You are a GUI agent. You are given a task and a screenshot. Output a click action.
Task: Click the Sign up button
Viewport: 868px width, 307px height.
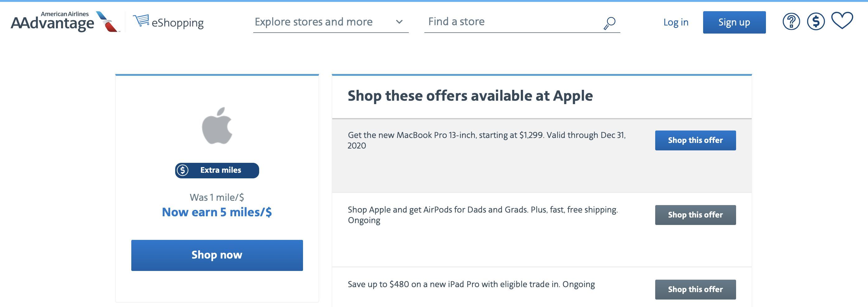pyautogui.click(x=734, y=22)
